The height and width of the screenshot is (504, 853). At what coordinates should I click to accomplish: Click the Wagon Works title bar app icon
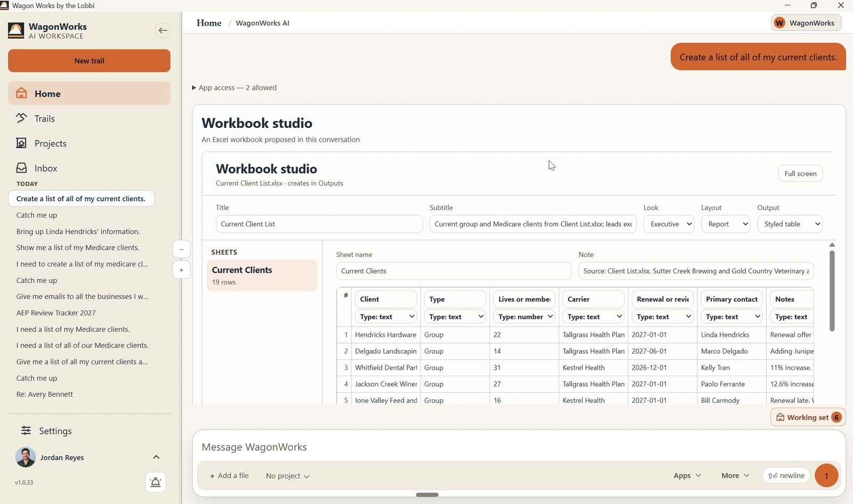click(4, 5)
